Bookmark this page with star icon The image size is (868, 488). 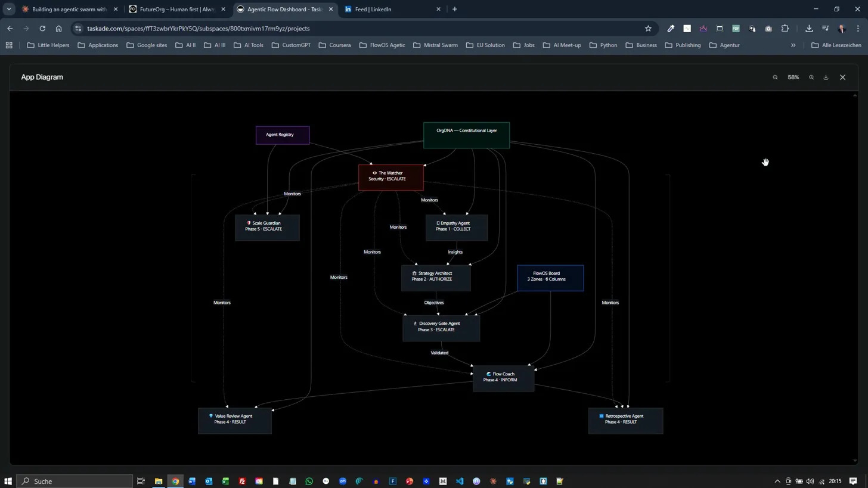pos(648,29)
